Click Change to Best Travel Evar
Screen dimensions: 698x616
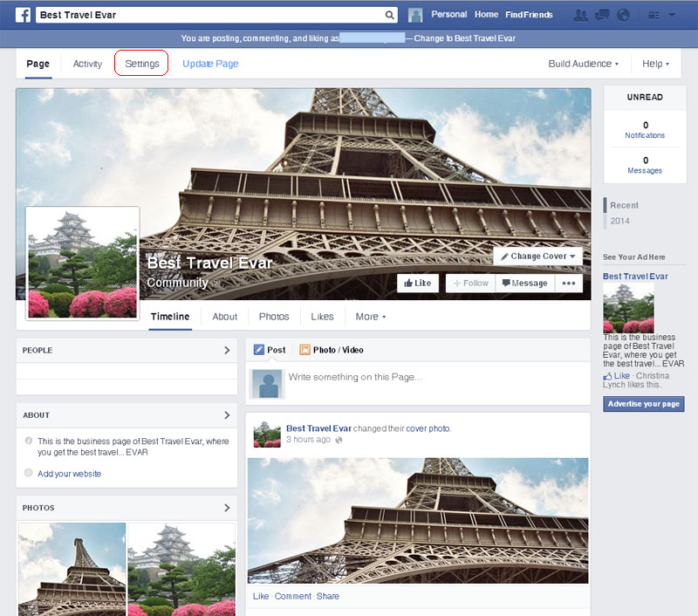point(465,38)
